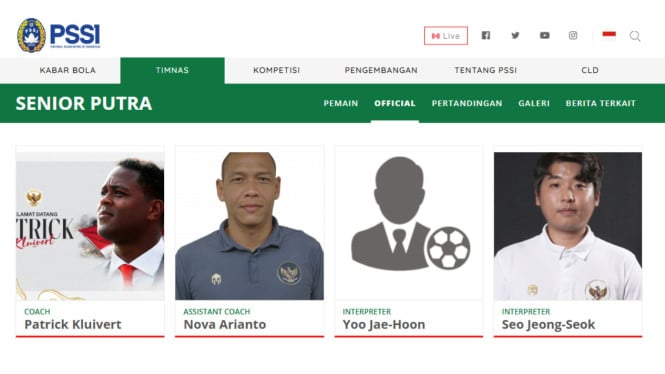
Task: Open the TIMNAS menu item
Action: coord(173,70)
